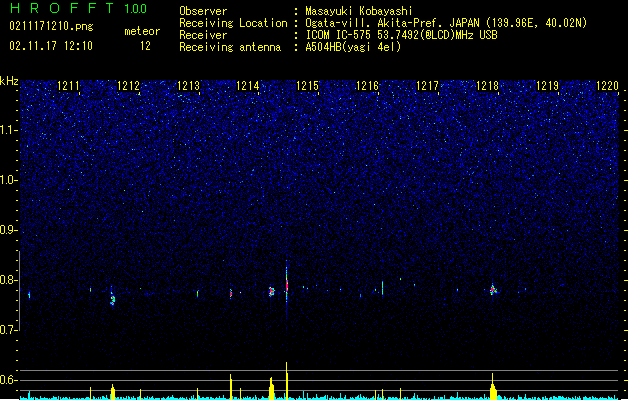
Task: Select the A504HB(yagi 4el) antenna text
Action: pyautogui.click(x=353, y=47)
